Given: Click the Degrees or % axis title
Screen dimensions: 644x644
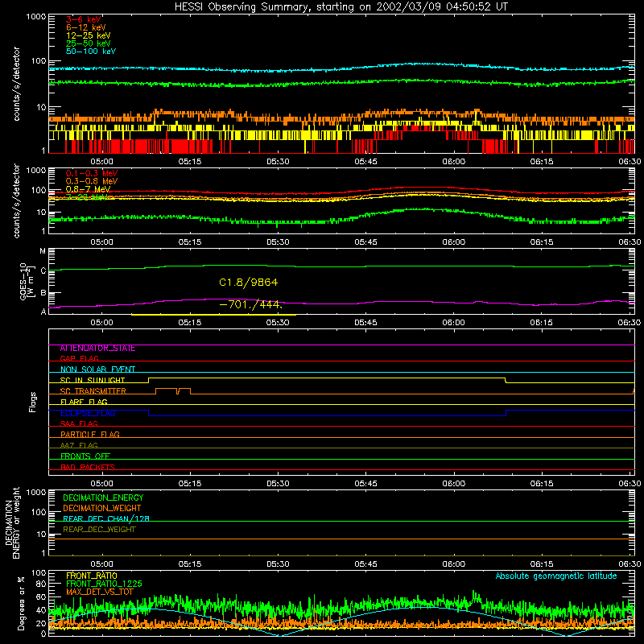Looking at the screenshot, I should pyautogui.click(x=21, y=603).
